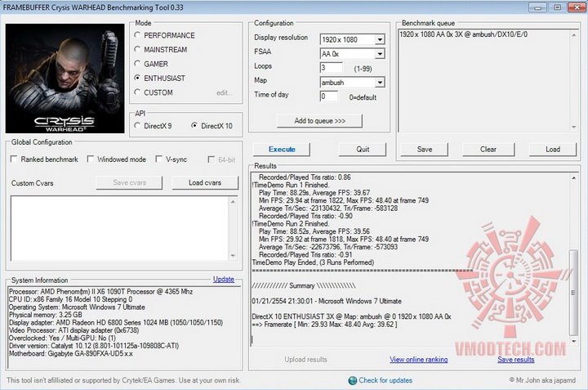The height and width of the screenshot is (390, 588).
Task: Click the Results panel scroll down arrow
Action: tap(574, 341)
